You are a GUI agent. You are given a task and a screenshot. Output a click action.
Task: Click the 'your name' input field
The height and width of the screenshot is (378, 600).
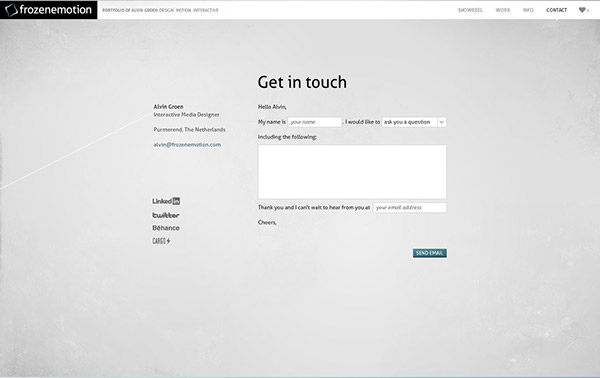315,122
